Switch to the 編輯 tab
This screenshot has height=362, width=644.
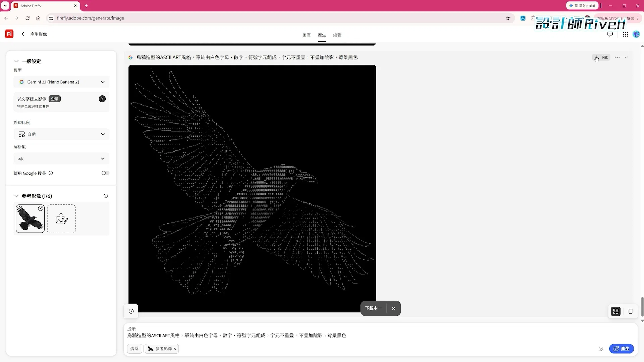[x=337, y=35]
